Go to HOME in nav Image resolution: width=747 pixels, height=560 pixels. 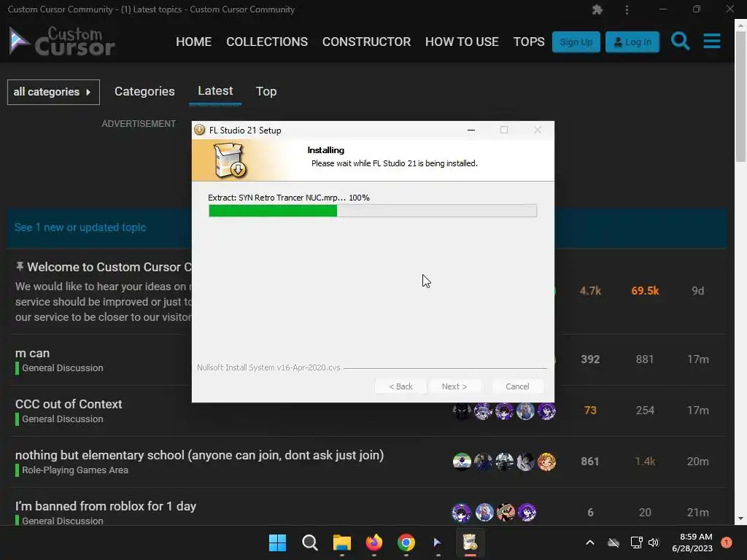(193, 42)
